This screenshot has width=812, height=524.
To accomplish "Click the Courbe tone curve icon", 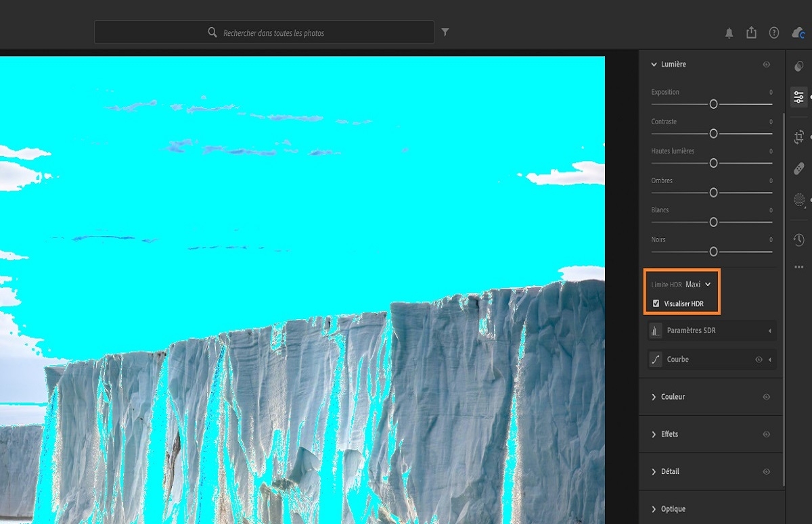I will click(655, 359).
